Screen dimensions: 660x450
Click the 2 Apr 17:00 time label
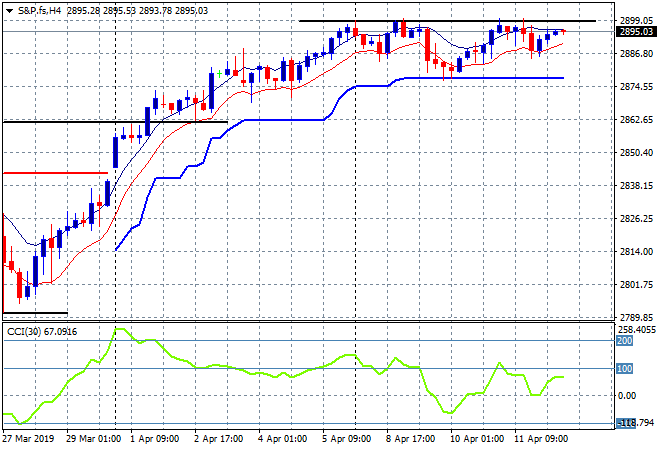click(x=218, y=439)
